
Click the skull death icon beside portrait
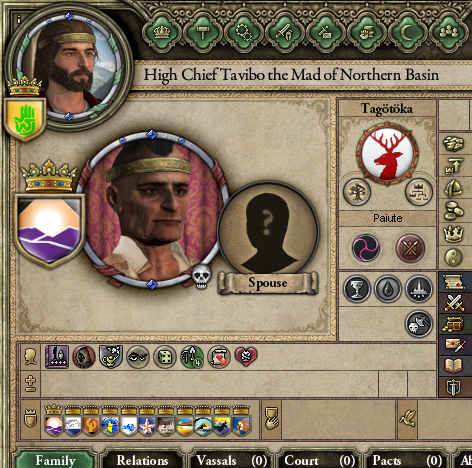[x=201, y=276]
